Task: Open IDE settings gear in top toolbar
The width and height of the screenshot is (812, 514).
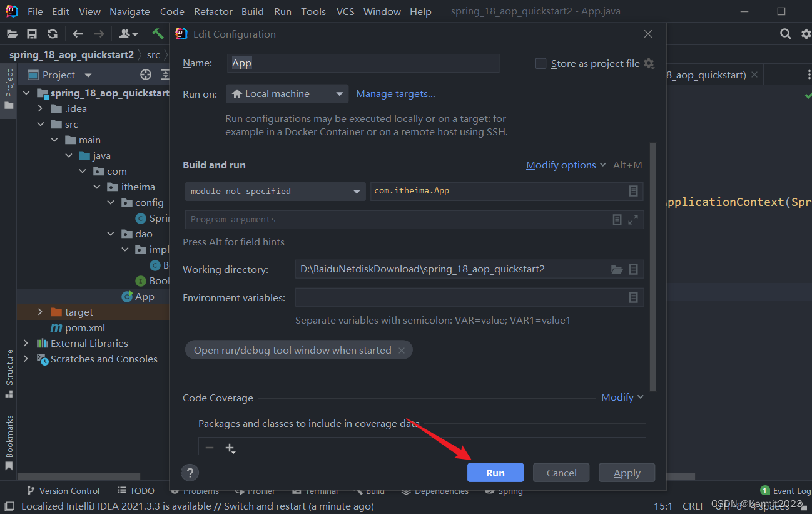Action: pyautogui.click(x=806, y=34)
